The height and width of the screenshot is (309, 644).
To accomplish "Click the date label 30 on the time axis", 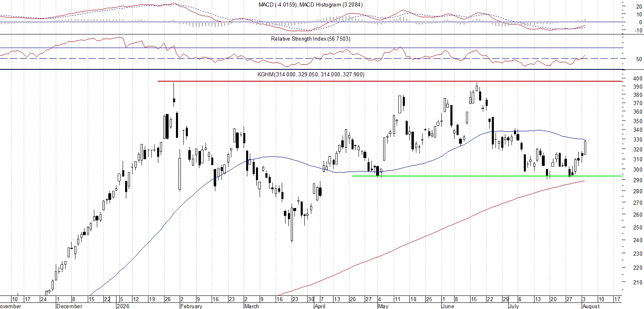I will click(x=311, y=300).
